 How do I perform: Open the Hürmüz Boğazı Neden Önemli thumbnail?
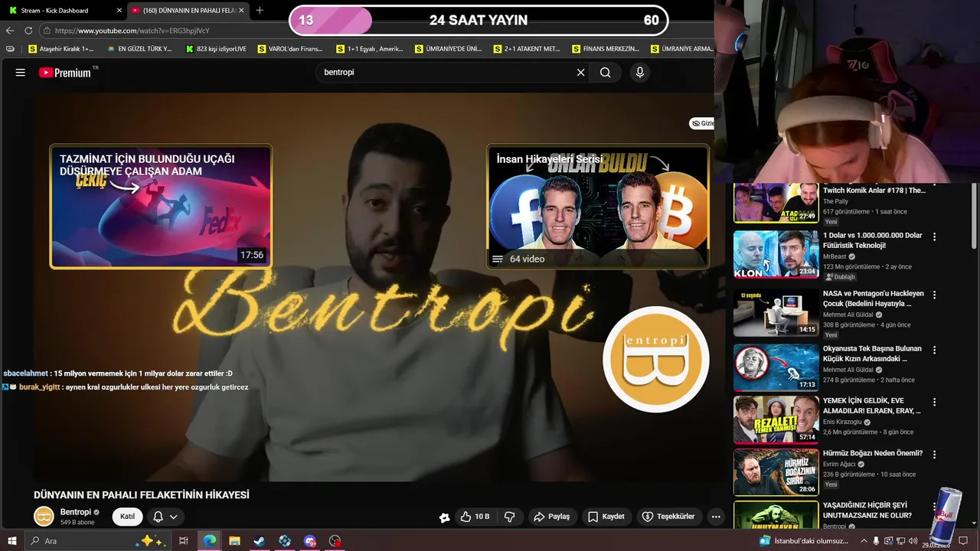[776, 471]
